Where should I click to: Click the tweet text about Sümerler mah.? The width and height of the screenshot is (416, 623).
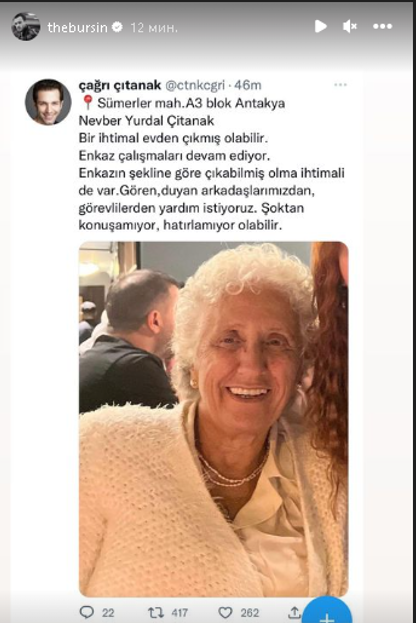tap(211, 164)
